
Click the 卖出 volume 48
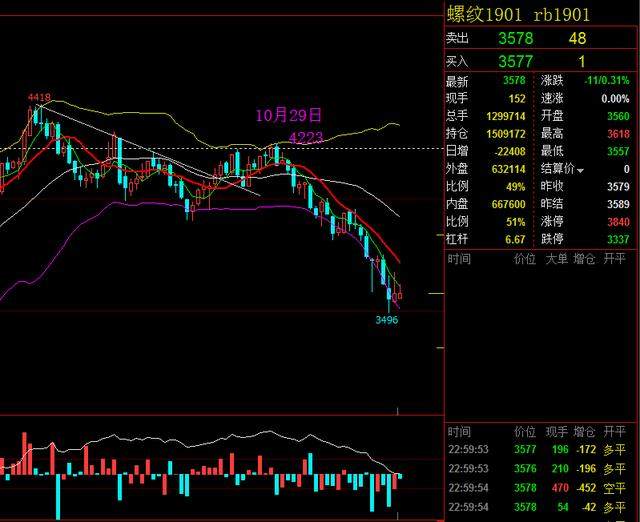(578, 38)
